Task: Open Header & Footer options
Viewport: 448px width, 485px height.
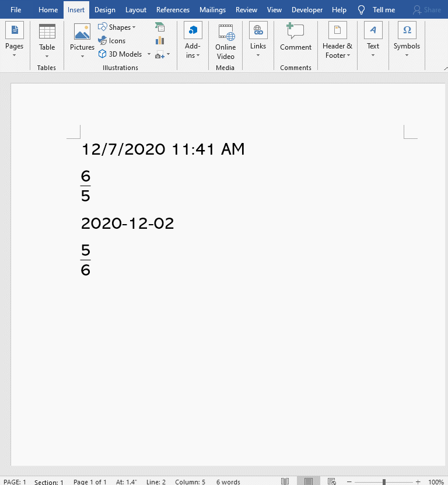Action: [x=337, y=40]
